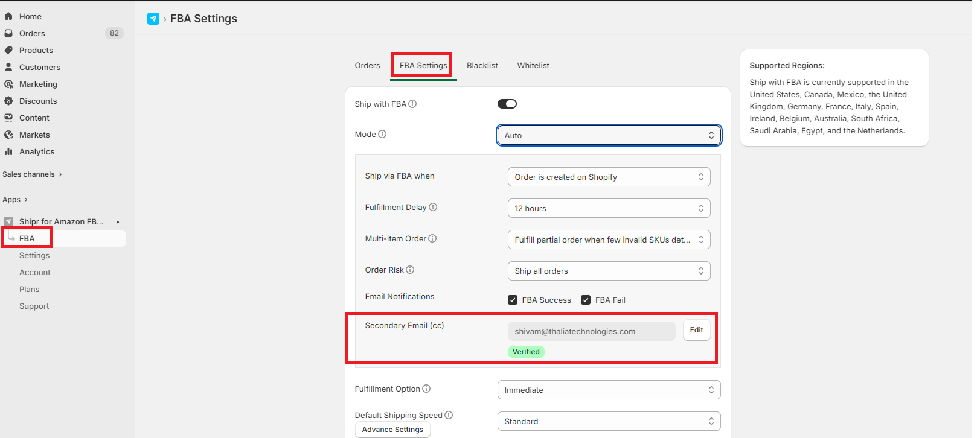The height and width of the screenshot is (438, 980).
Task: Click the Advance Settings button
Action: coord(392,430)
